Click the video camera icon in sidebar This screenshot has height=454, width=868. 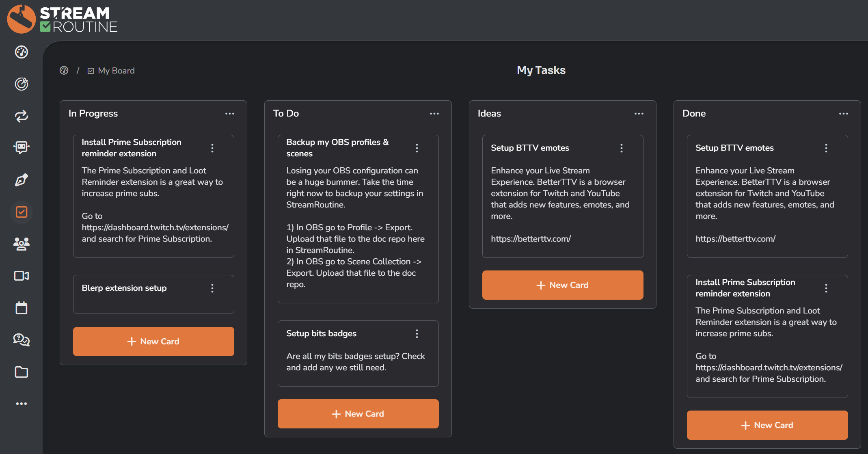(x=22, y=276)
